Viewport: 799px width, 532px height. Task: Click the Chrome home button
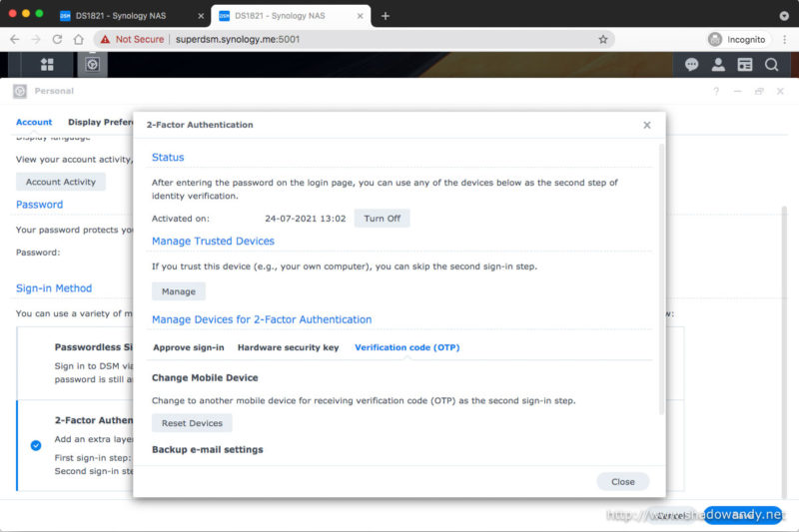[x=79, y=39]
